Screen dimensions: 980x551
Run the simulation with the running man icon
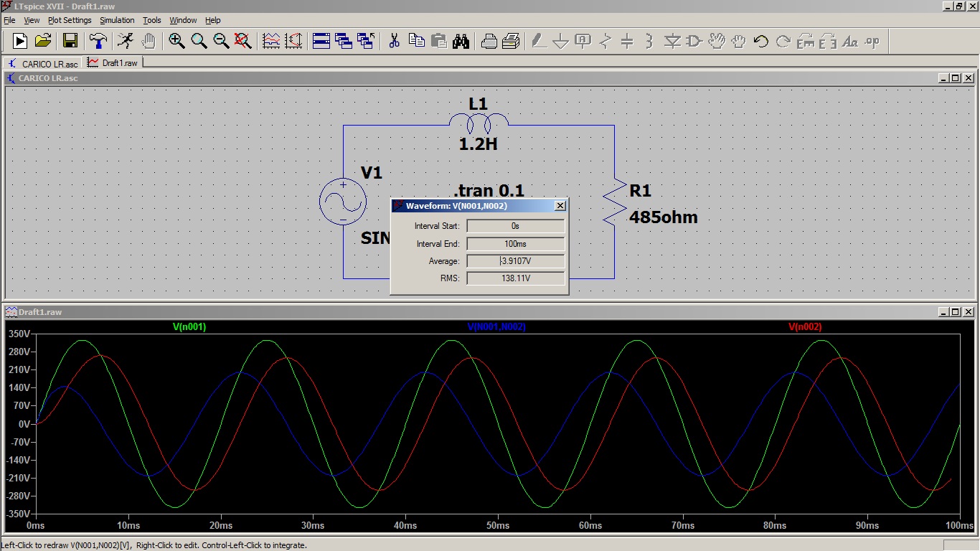click(x=126, y=41)
